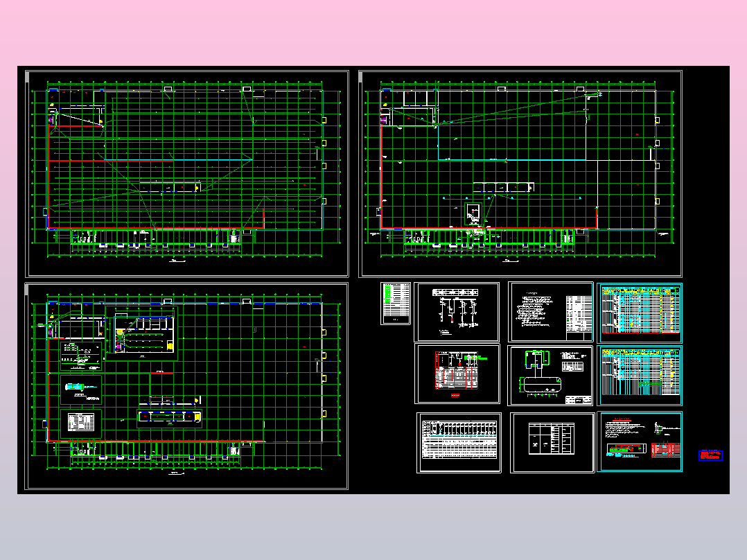Select the topmost cyan-bordered schedule table sheet
This screenshot has width=747, height=560.
tap(640, 313)
